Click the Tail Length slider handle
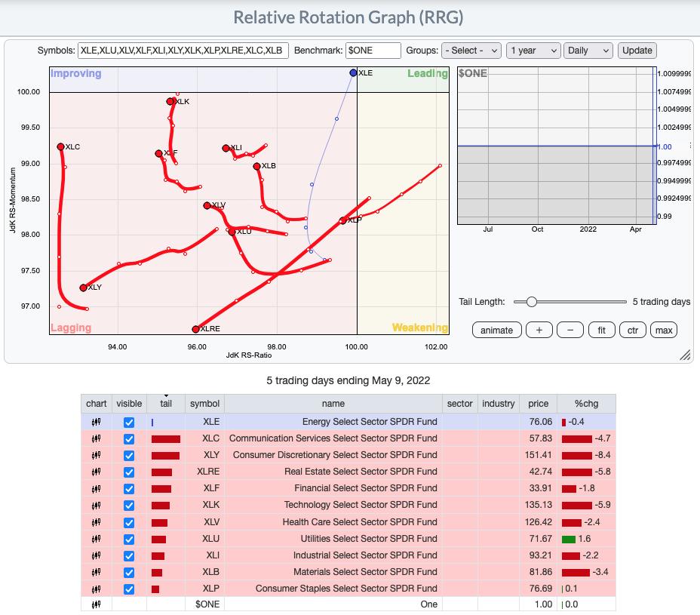700x615 pixels. 531,302
